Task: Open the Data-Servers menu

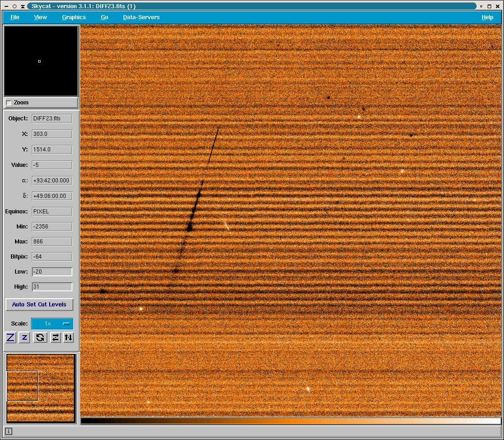Action: 141,17
